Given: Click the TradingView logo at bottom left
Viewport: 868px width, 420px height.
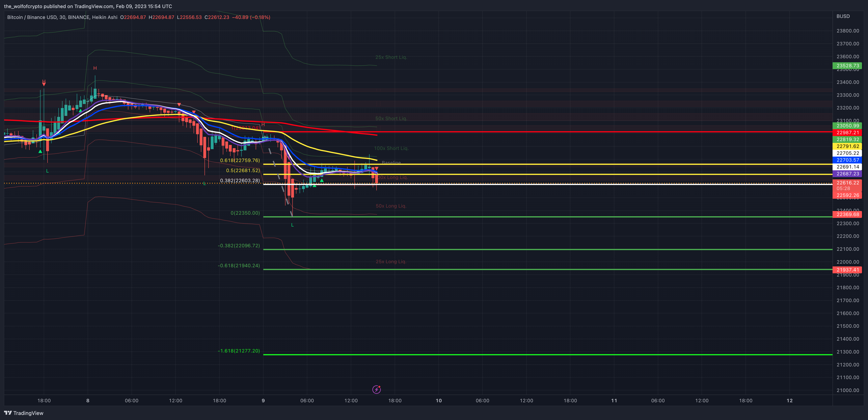Looking at the screenshot, I should pyautogui.click(x=24, y=413).
